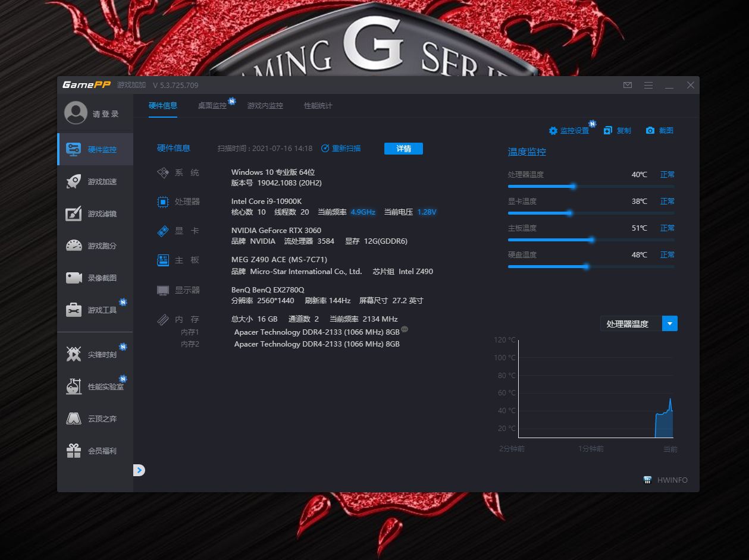Viewport: 749px width, 560px height.
Task: Click the 1.28V current voltage value
Action: [x=427, y=212]
